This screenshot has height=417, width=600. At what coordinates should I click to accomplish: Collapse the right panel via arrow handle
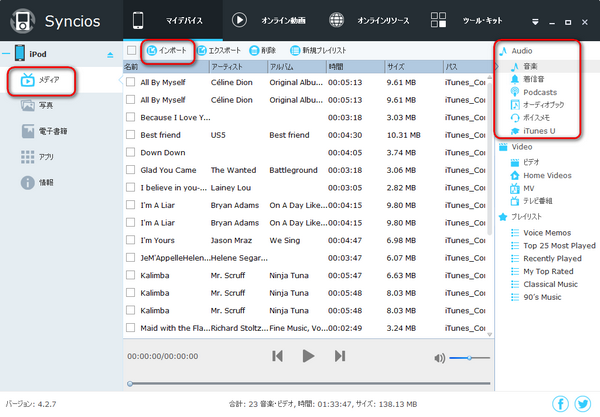(x=496, y=67)
